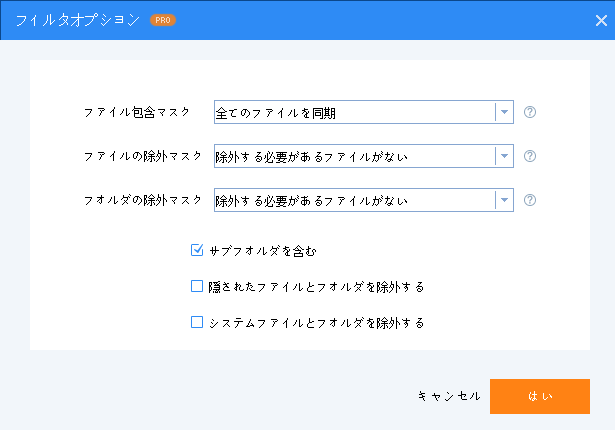Click the フォルダの除外マスク label
The image size is (615, 430).
[143, 200]
